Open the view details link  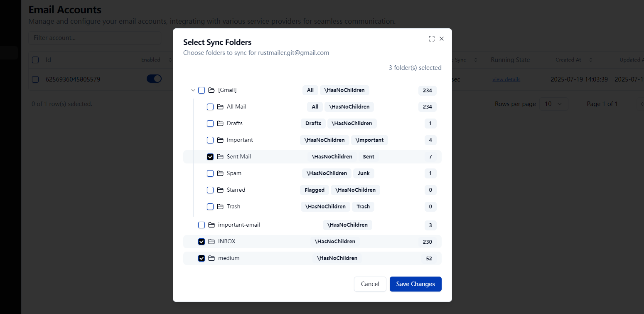point(506,79)
